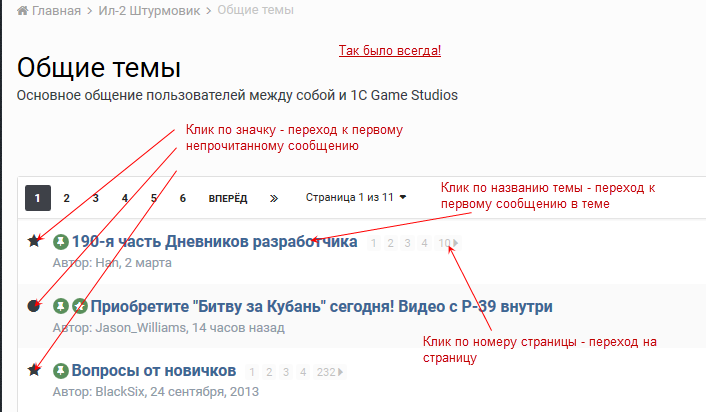Click green pin icon of 190-я часть topic
This screenshot has height=412, width=706.
(x=61, y=242)
